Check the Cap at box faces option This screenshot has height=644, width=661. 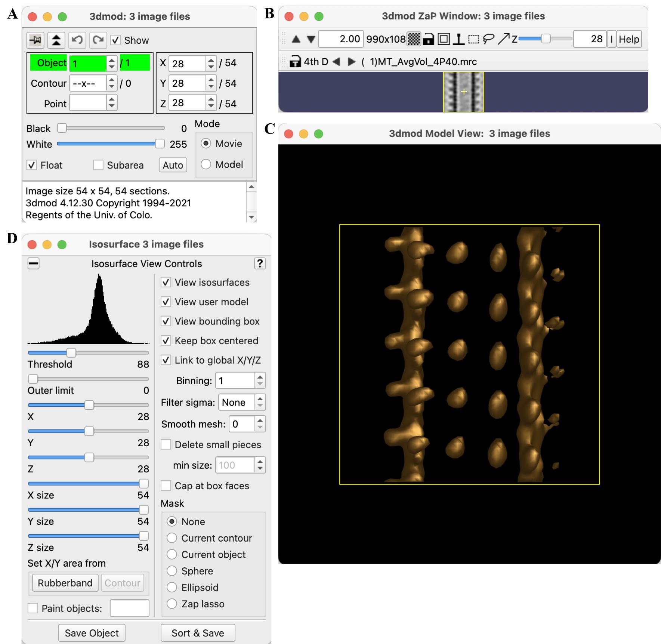[166, 486]
